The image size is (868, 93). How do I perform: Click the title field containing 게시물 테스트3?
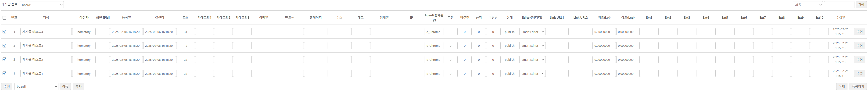coord(46,46)
